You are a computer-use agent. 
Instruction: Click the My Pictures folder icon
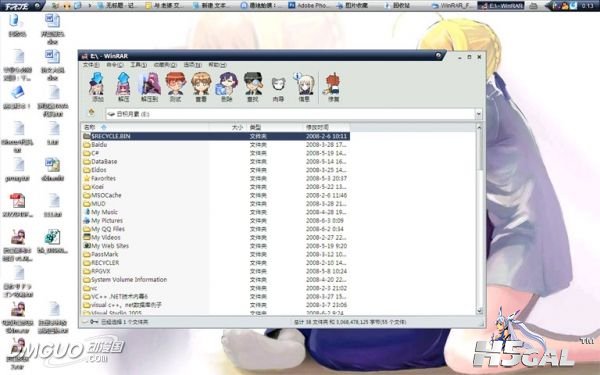click(x=87, y=220)
